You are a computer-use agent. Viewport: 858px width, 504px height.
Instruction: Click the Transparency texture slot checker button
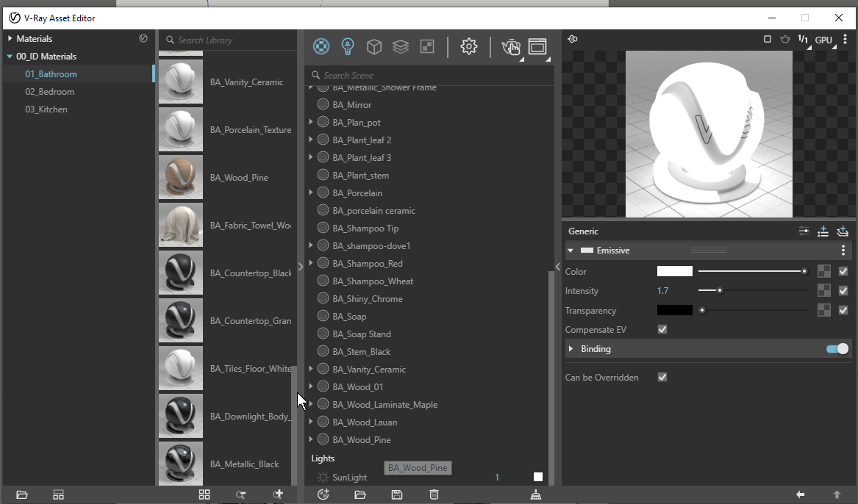pos(824,311)
